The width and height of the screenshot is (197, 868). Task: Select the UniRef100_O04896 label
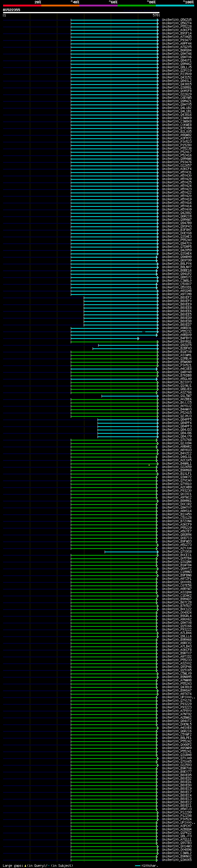[x=177, y=850]
